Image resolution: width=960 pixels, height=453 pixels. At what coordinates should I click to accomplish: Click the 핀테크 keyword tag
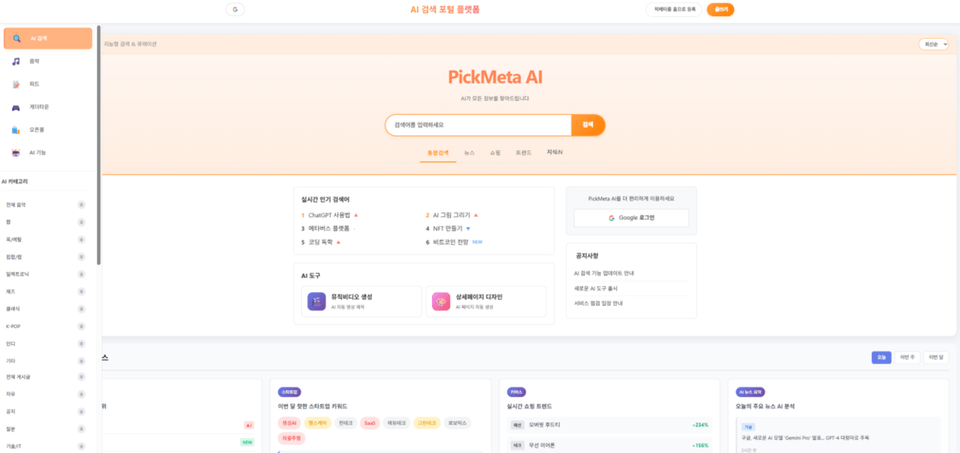(346, 423)
